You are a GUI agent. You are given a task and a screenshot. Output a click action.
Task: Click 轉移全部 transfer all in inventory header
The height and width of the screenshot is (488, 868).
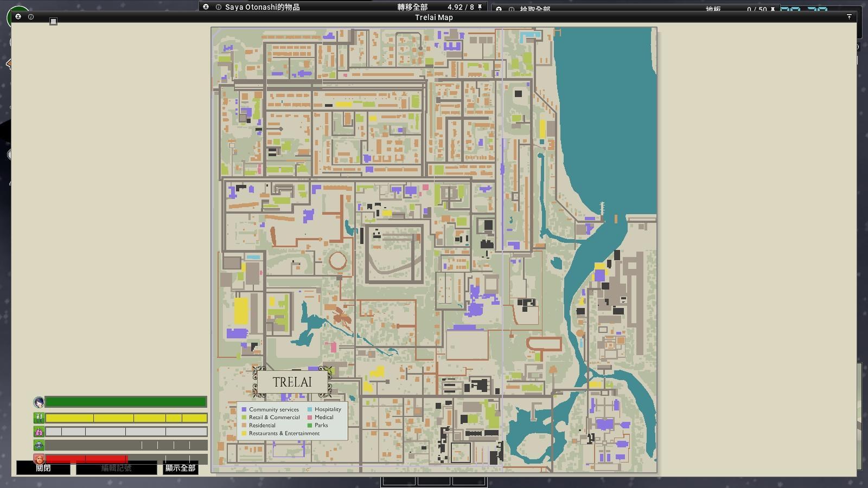(412, 7)
